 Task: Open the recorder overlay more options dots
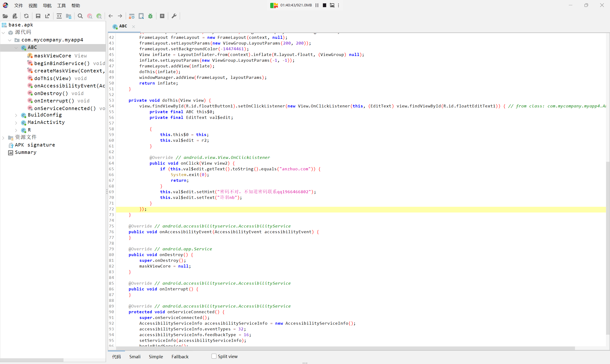pyautogui.click(x=339, y=5)
